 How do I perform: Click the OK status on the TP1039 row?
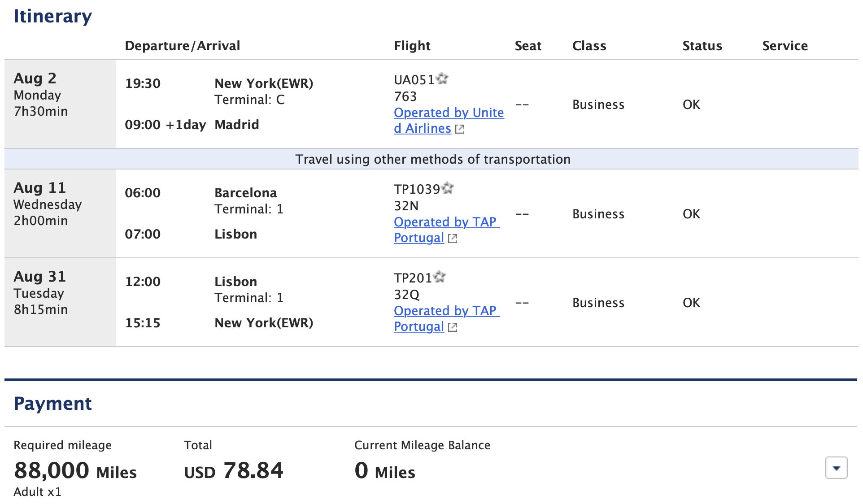pos(691,214)
